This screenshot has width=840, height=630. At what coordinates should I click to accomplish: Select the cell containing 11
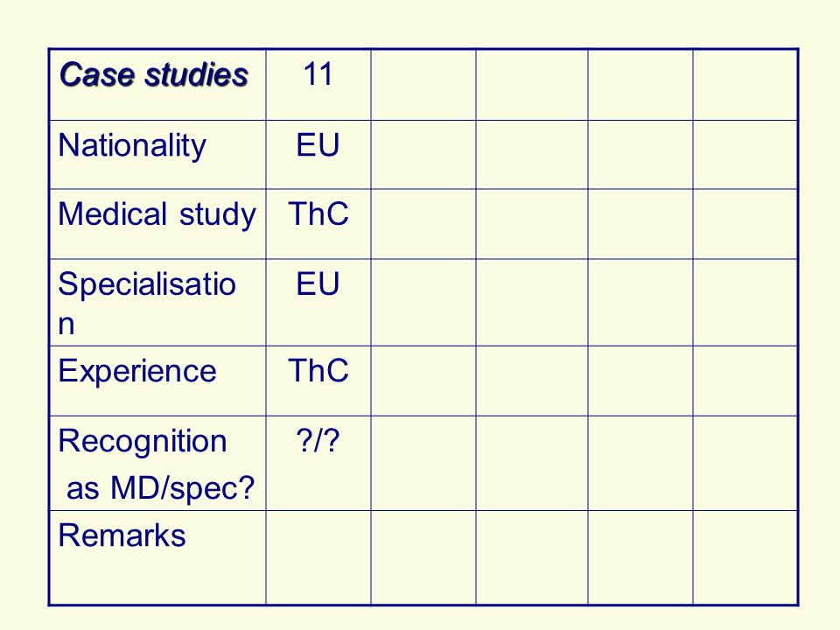[318, 85]
